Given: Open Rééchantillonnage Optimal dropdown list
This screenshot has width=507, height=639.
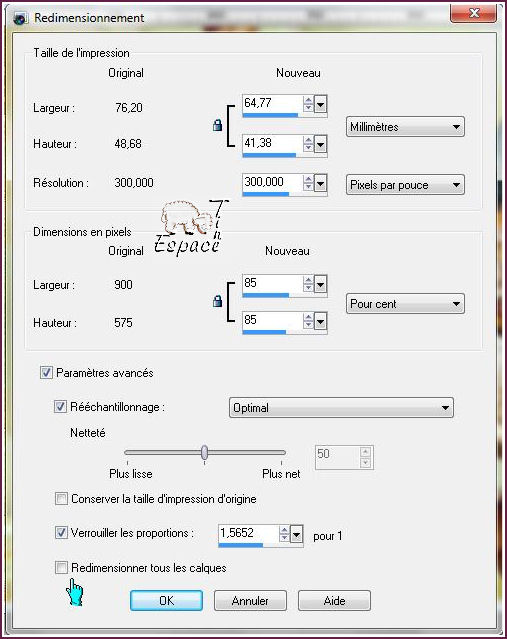Looking at the screenshot, I should tap(342, 408).
